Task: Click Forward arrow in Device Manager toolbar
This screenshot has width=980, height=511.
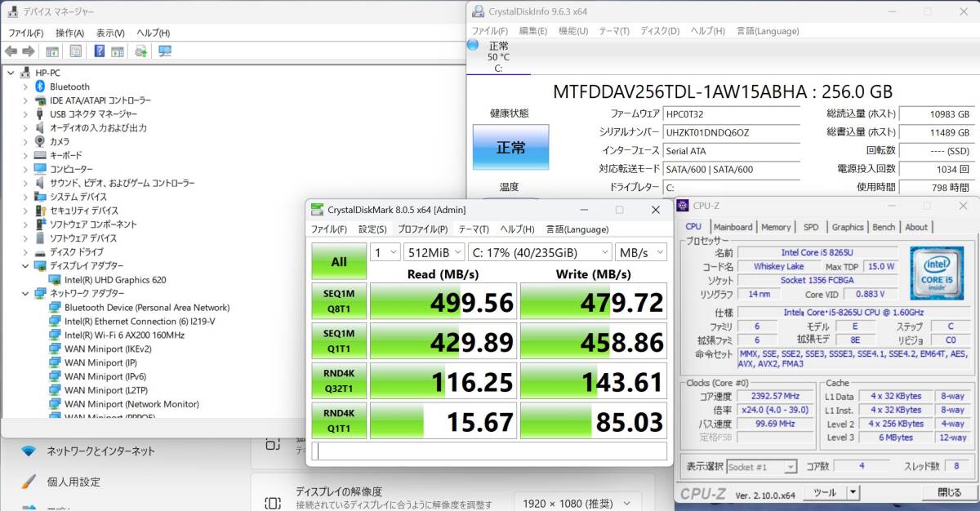Action: pyautogui.click(x=28, y=51)
